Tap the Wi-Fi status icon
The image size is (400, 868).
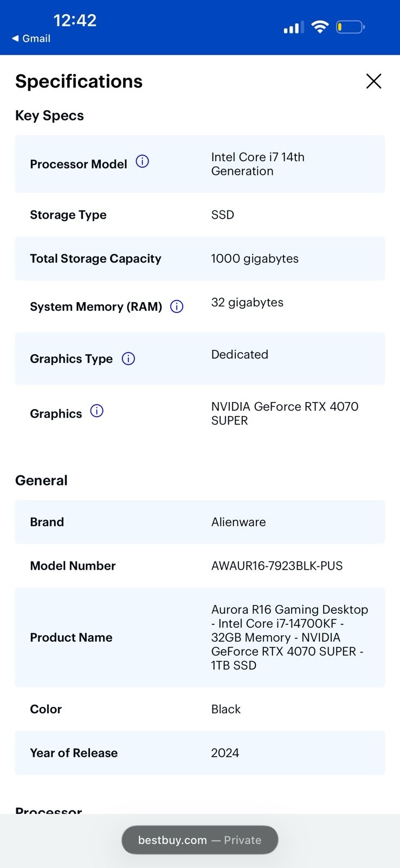pos(320,27)
